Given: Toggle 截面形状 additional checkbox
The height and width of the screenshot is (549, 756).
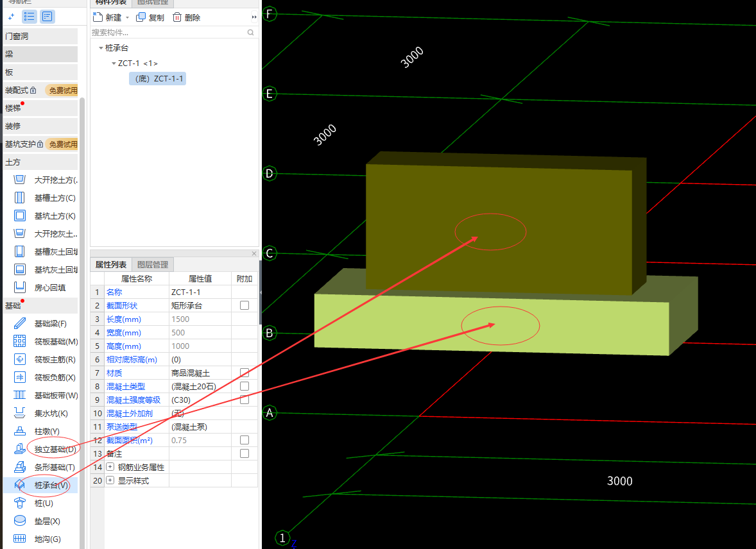Looking at the screenshot, I should (245, 305).
